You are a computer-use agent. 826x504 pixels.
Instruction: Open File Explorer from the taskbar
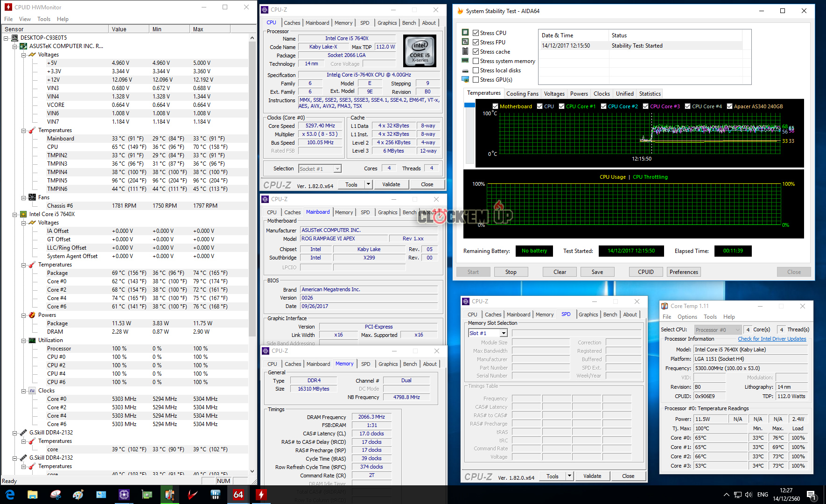(33, 494)
